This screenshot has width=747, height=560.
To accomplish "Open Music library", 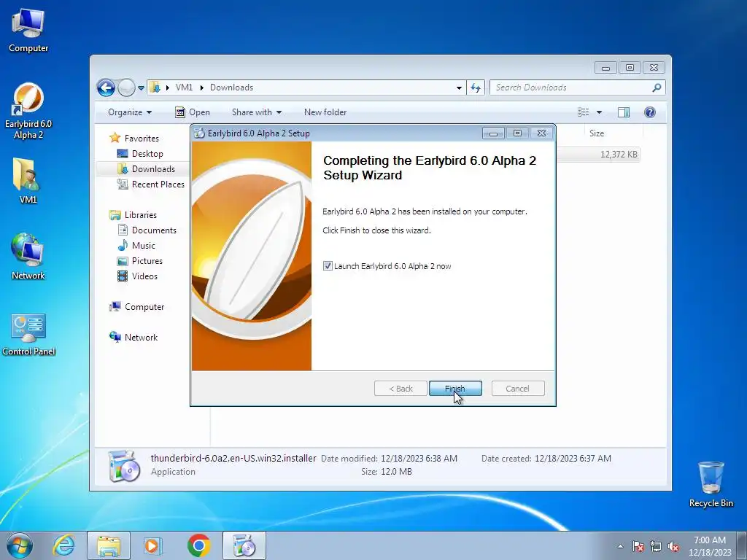I will (x=144, y=245).
